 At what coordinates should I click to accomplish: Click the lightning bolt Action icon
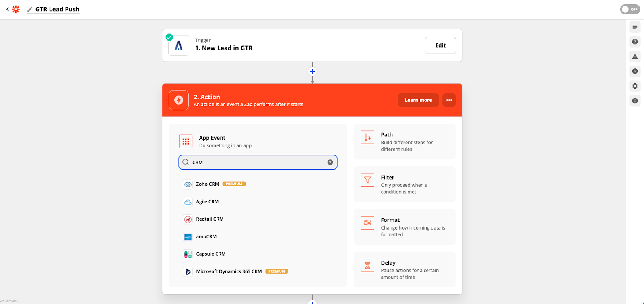[x=179, y=100]
